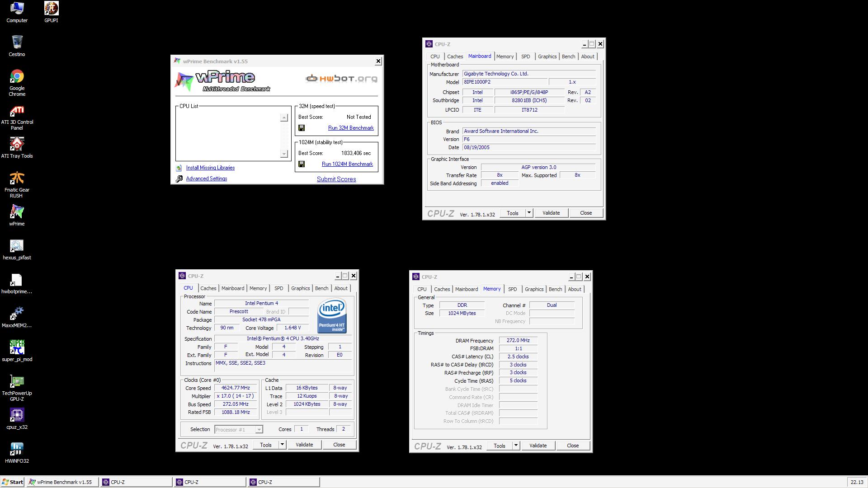Click the Intel Pentium 4 HT logo

(332, 315)
